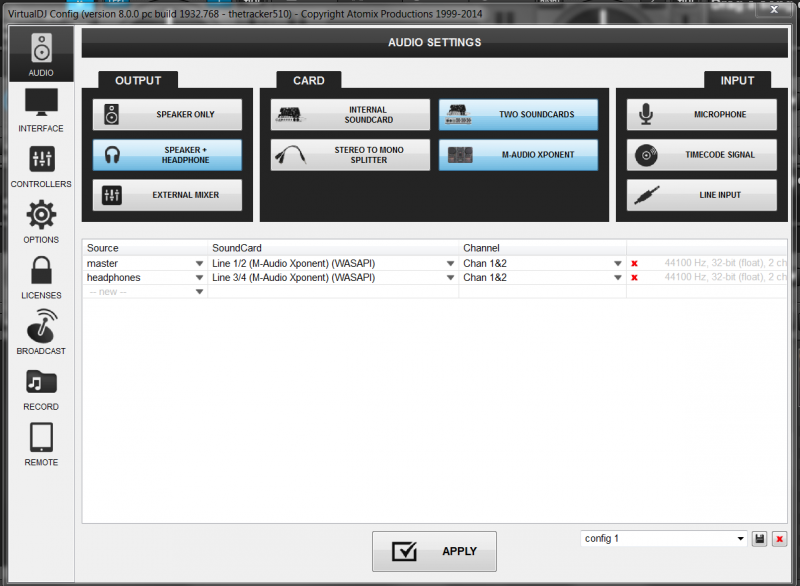Select Speaker + Headphone output

[x=167, y=155]
